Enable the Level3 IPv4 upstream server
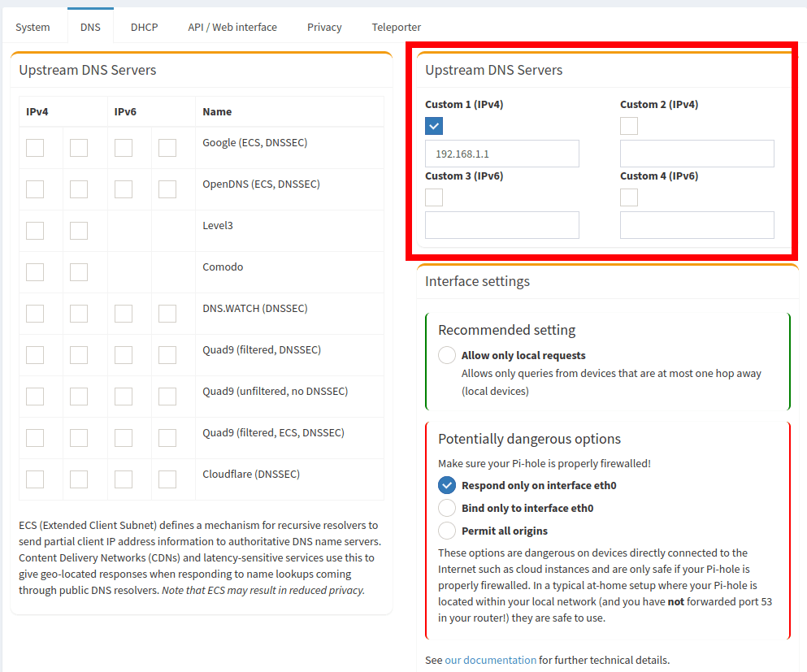807x672 pixels. click(x=34, y=230)
